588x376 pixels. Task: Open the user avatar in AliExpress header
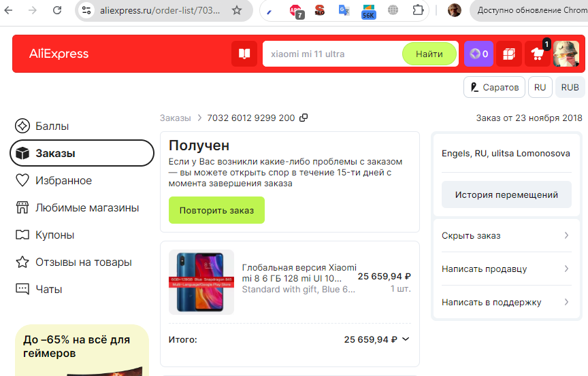[566, 54]
